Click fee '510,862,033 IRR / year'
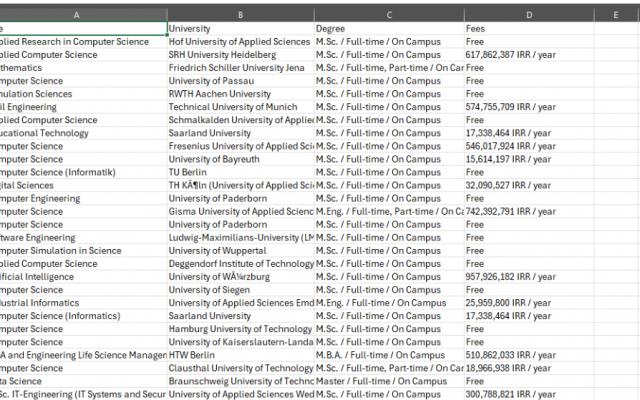This screenshot has width=640, height=400. coord(529,355)
